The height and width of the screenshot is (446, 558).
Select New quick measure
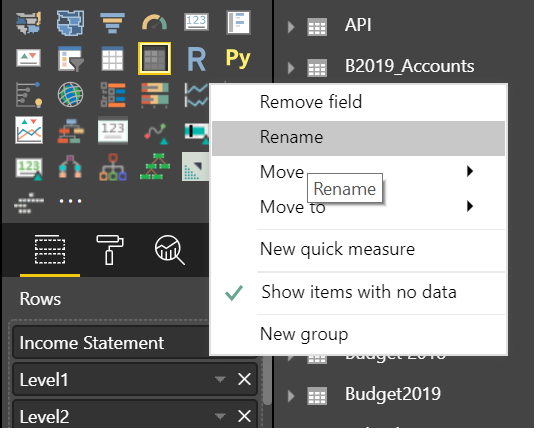point(358,249)
